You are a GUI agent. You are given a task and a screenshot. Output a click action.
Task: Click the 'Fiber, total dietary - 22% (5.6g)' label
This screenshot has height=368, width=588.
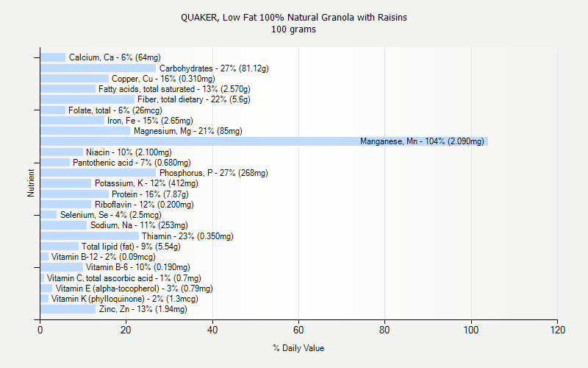pos(194,99)
